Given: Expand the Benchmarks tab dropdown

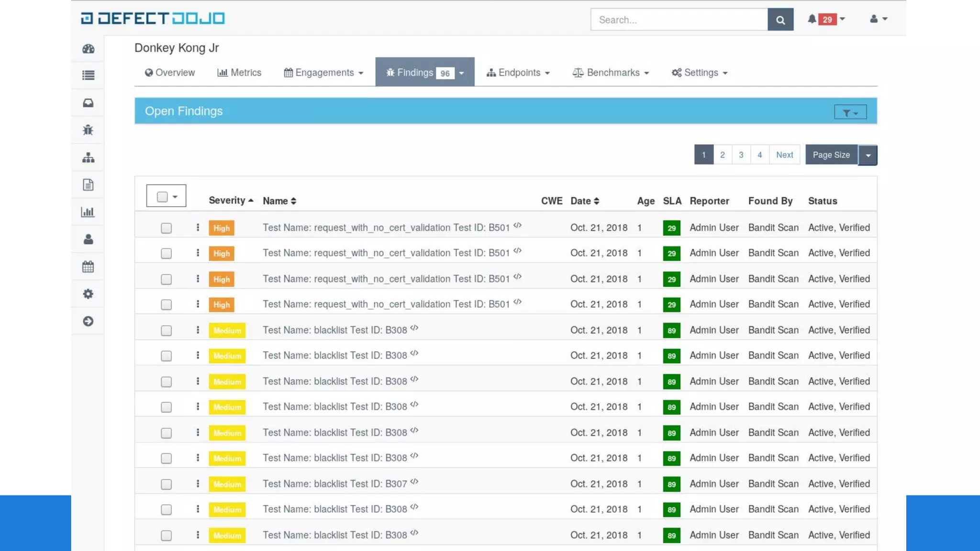Looking at the screenshot, I should coord(646,73).
